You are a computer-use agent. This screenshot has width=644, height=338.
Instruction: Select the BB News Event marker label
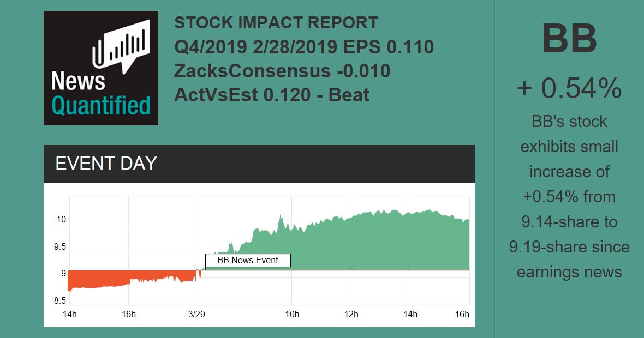[x=248, y=261]
